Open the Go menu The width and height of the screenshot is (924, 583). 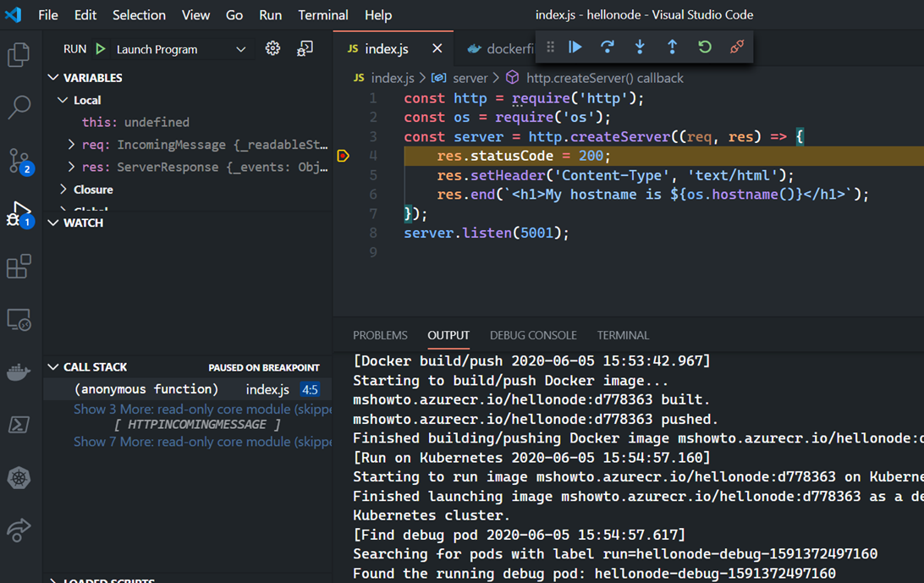coord(234,14)
